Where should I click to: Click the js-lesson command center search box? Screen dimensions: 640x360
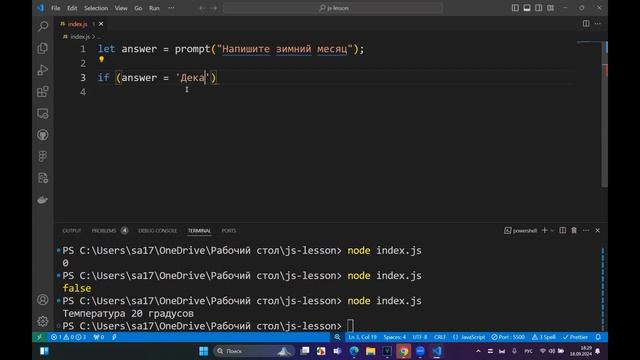(x=333, y=8)
